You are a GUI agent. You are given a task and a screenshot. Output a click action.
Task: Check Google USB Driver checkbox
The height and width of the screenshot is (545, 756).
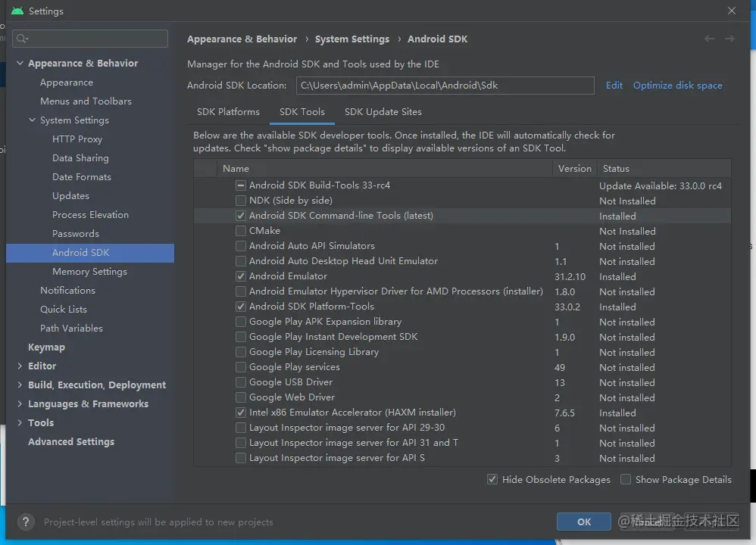(241, 382)
